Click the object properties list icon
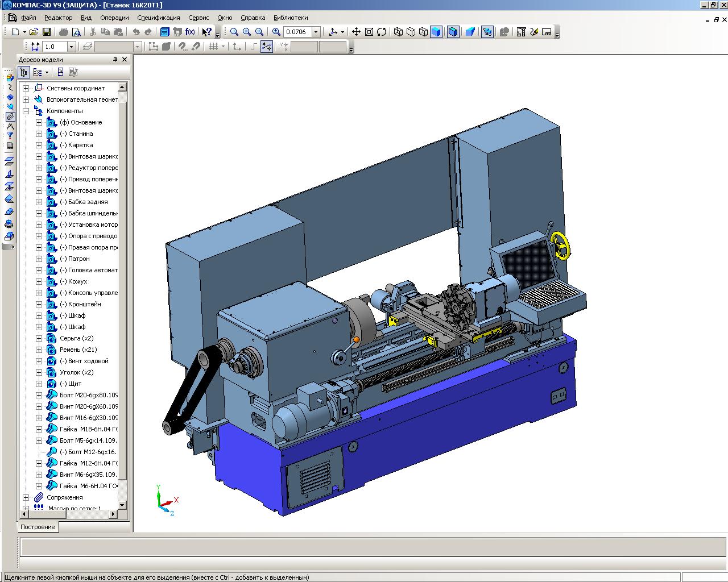 60,72
